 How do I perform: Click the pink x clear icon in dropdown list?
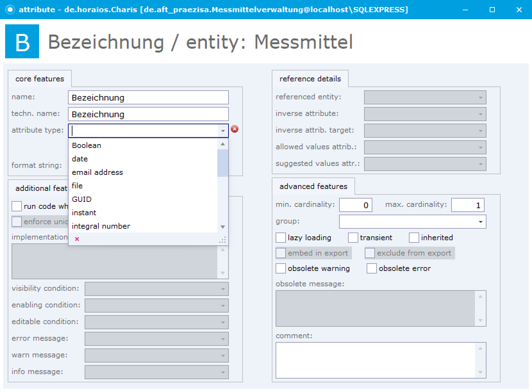pos(77,239)
